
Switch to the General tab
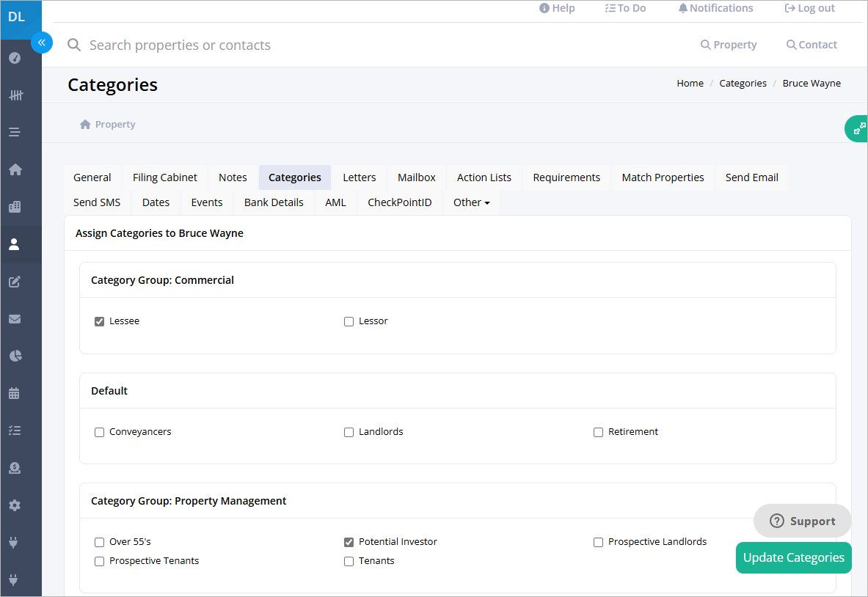click(92, 177)
